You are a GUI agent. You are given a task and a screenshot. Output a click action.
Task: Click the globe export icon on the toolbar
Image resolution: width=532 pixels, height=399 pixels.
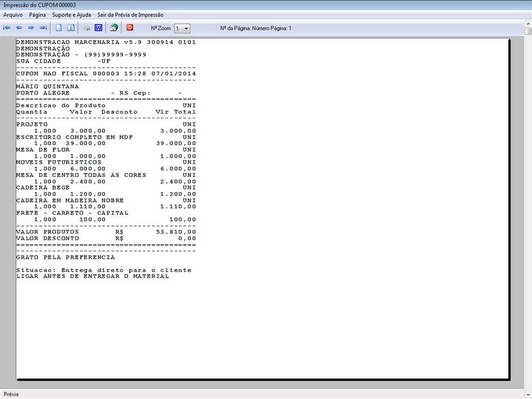coord(115,28)
